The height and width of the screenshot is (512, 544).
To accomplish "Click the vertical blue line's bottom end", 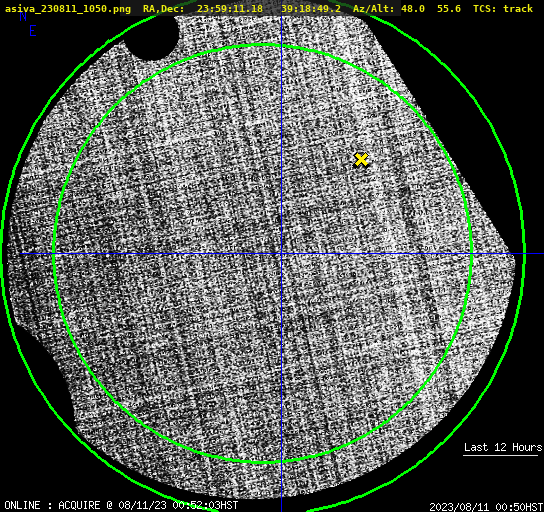I will click(x=281, y=509).
